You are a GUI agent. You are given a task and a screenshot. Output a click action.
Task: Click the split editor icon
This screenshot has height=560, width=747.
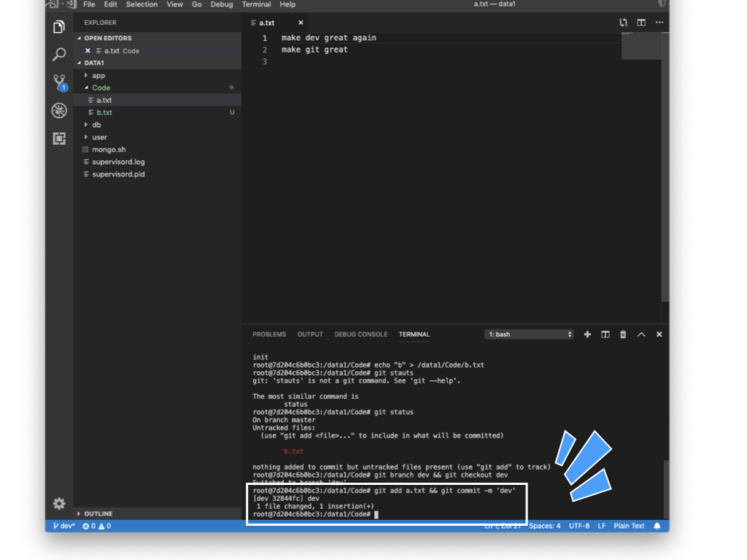point(641,23)
